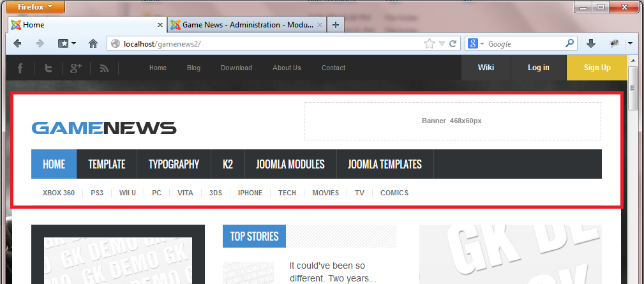This screenshot has width=644, height=284.
Task: Open the MOVIES category link
Action: [x=326, y=193]
